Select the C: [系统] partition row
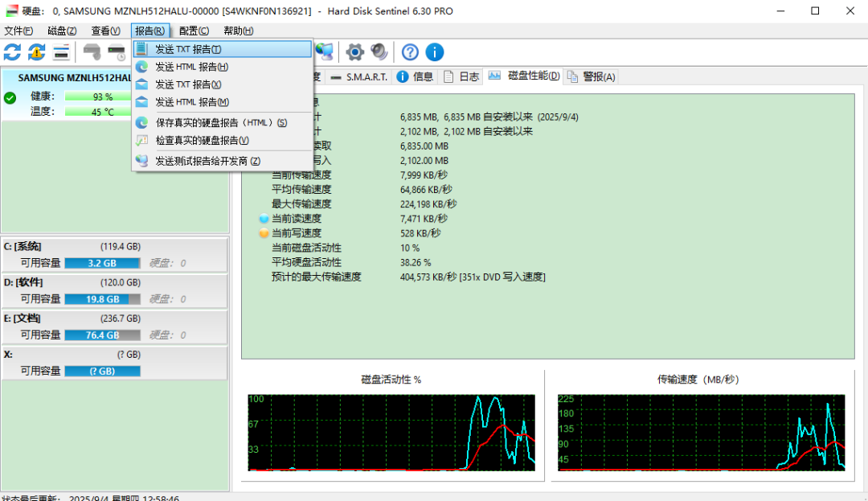 tap(115, 255)
